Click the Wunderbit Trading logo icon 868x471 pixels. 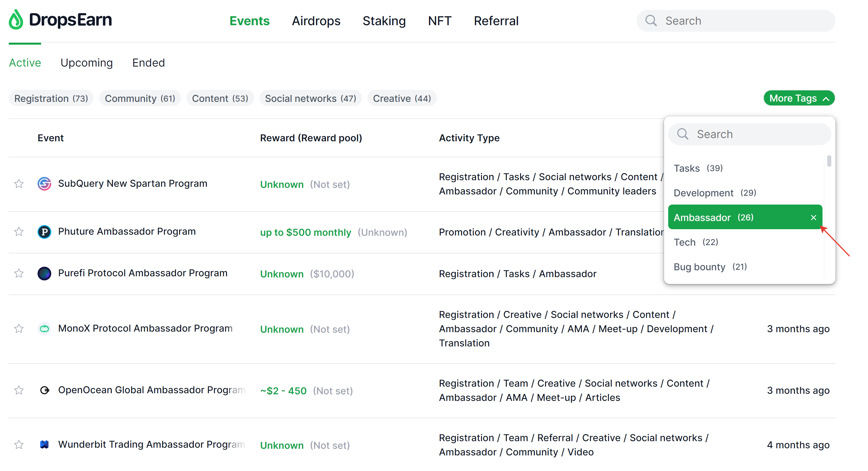44,445
